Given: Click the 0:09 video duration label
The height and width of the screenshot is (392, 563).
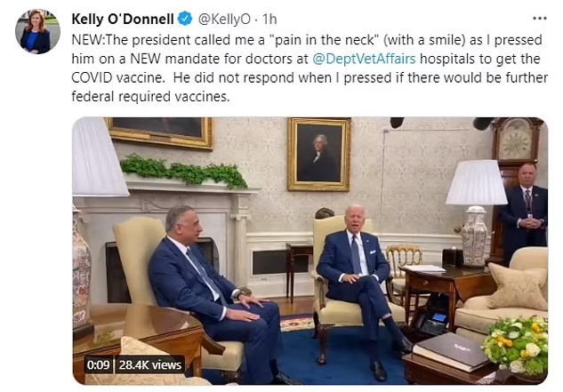Looking at the screenshot, I should pos(98,365).
